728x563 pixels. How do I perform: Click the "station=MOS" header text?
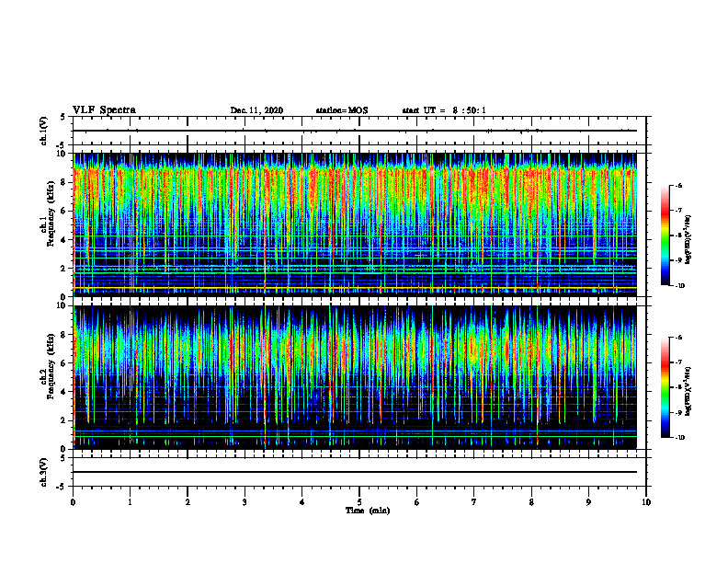pos(342,110)
